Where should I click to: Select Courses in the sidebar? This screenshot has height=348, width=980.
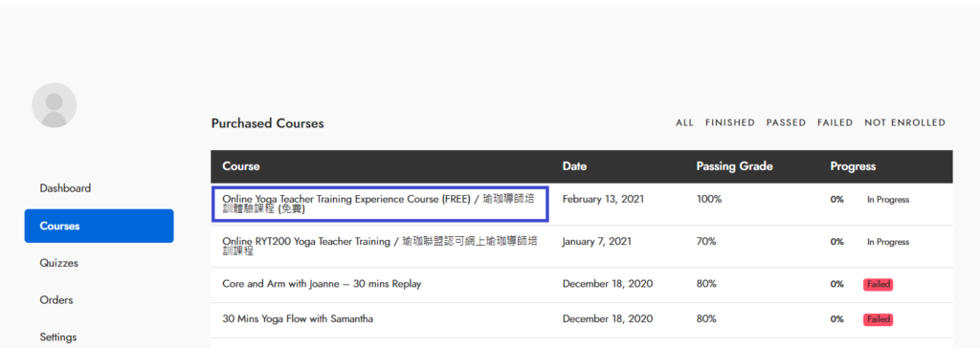pos(99,226)
